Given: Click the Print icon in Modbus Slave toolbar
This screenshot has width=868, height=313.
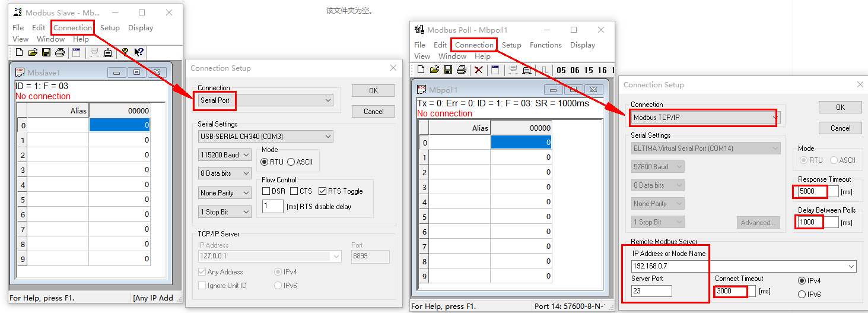Looking at the screenshot, I should pos(59,52).
